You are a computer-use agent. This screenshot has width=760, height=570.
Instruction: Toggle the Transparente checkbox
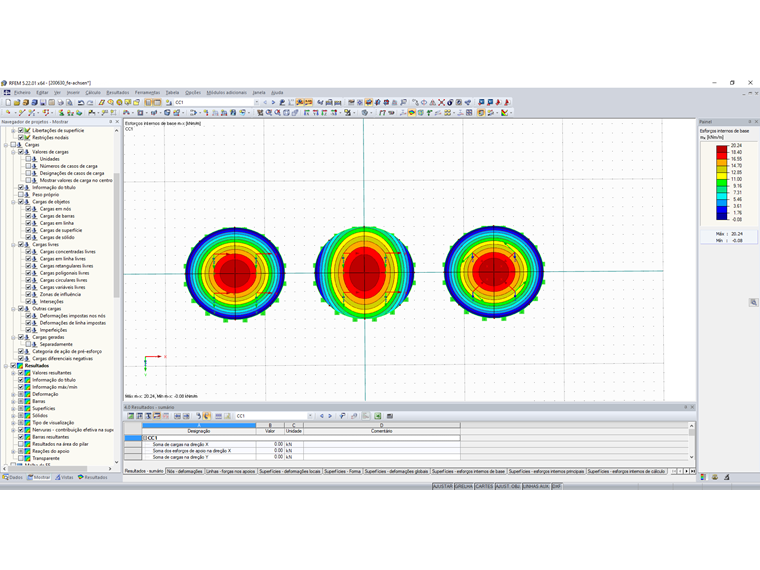[21, 458]
